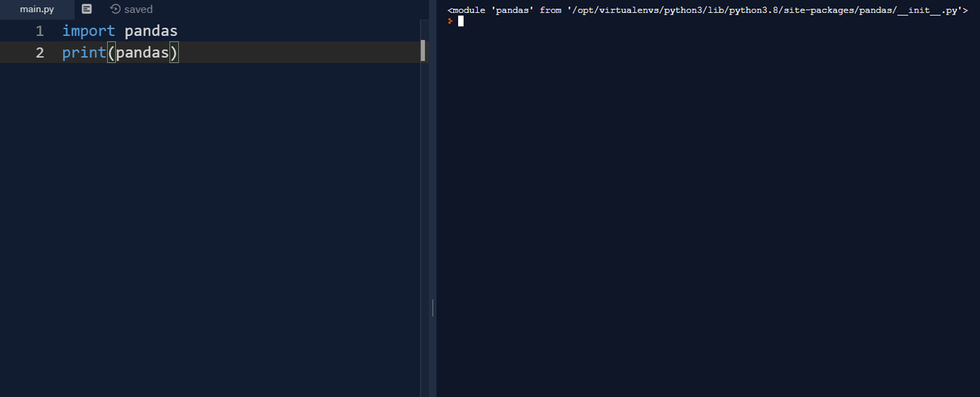Click the import keyword on line 1

[89, 32]
